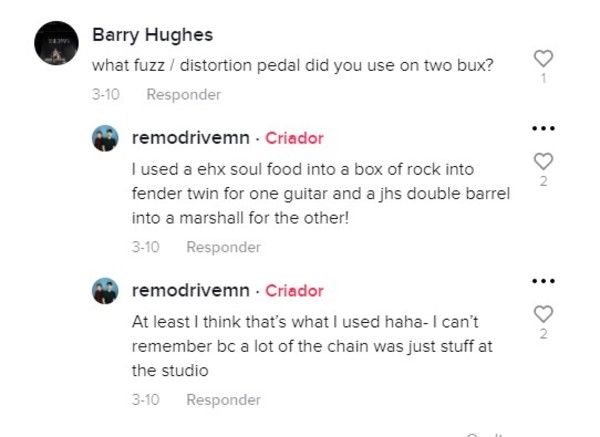Click the Criador badge on soul food reply
Screen dimensions: 600x437
[294, 138]
